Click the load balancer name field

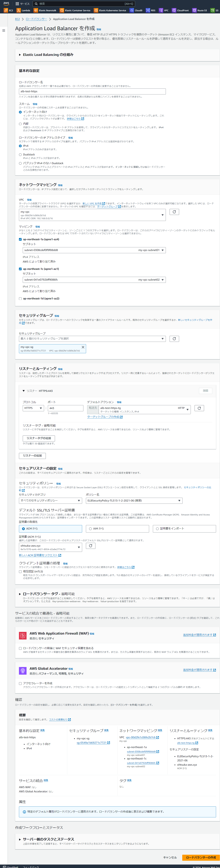point(92,91)
